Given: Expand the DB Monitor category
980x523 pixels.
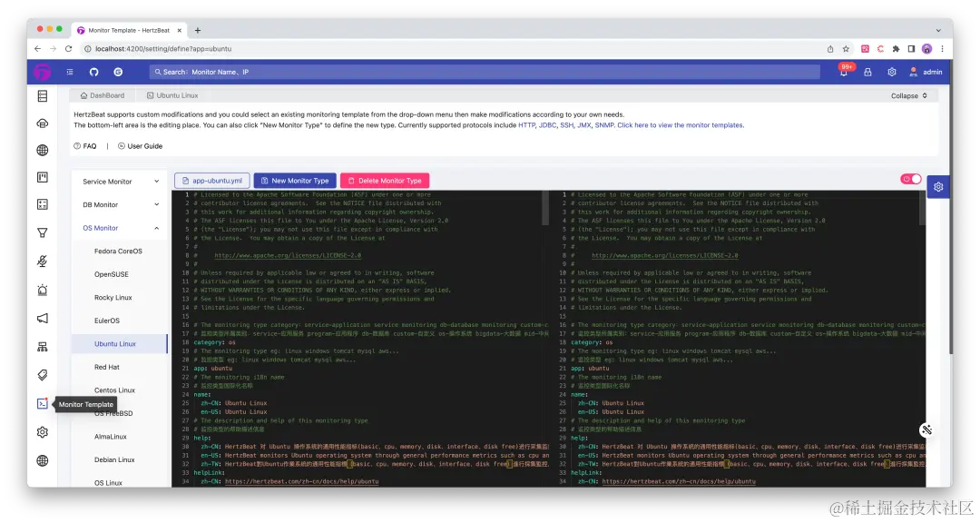Looking at the screenshot, I should pos(120,204).
